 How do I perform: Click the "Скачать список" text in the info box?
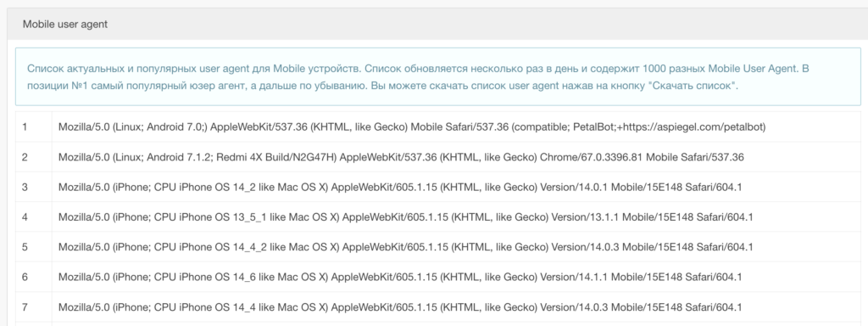coord(692,87)
